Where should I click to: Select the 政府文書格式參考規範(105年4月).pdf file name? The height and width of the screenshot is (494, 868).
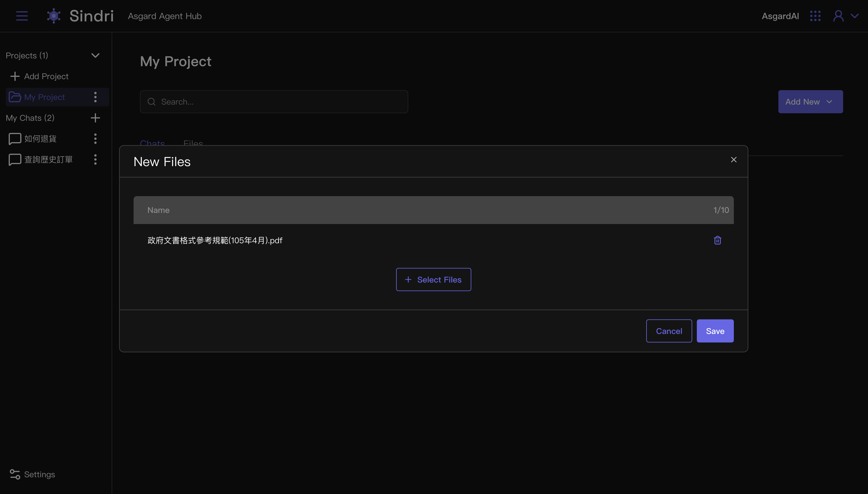[x=215, y=240]
